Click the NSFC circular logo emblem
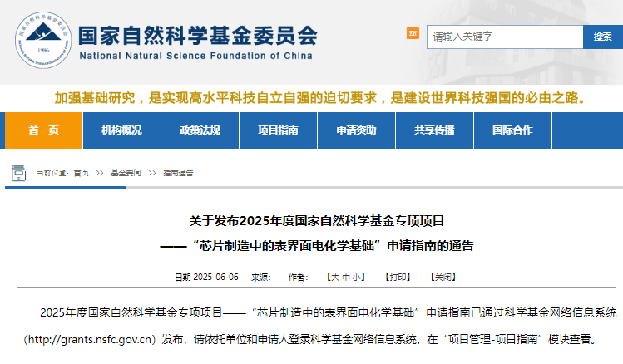The width and height of the screenshot is (623, 364). coord(42,40)
